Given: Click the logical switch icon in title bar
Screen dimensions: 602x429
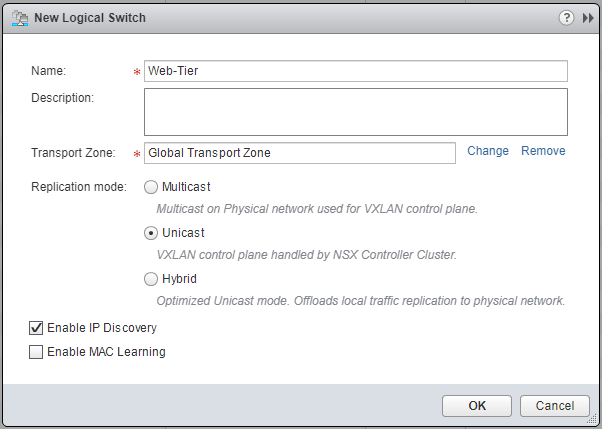Looking at the screenshot, I should 18,17.
